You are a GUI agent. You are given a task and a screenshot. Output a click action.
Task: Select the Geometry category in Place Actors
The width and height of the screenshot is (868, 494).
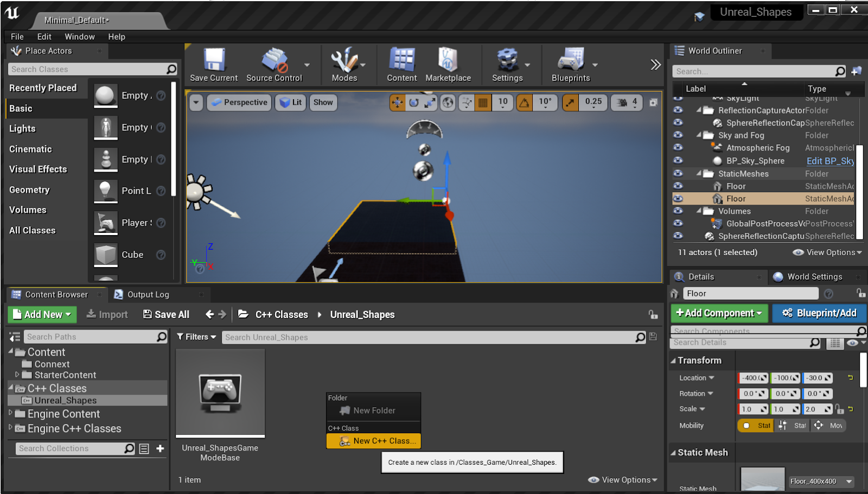point(29,190)
